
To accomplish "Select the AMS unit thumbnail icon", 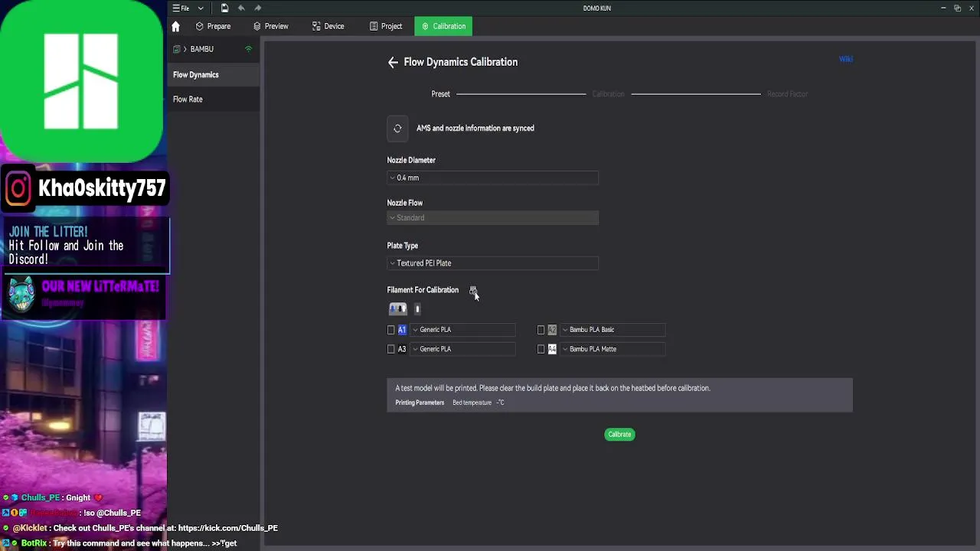I will tap(397, 308).
